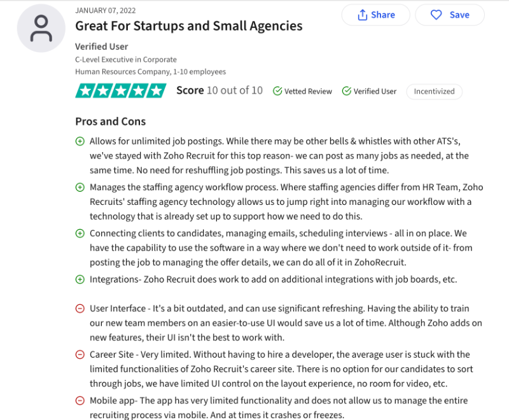Click the Share upload icon
The image size is (509, 420).
[x=364, y=15]
